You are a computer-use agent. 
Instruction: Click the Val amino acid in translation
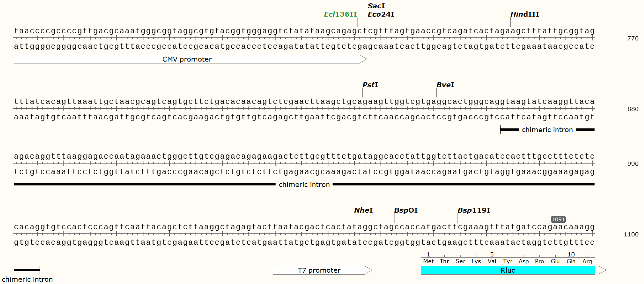pos(492,261)
